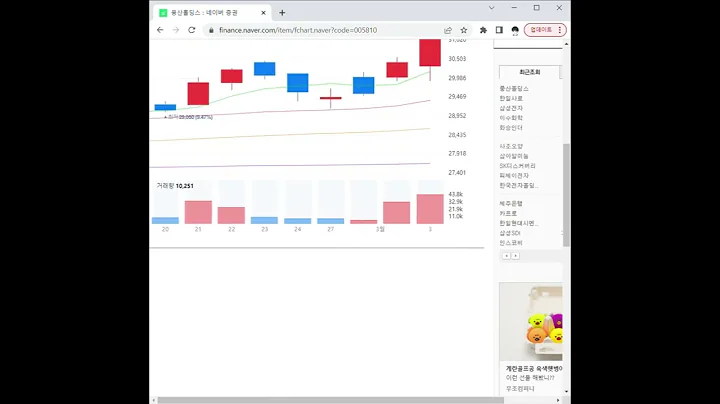Click the scroll-right arrow of horizontal scrollbar
Viewport: 720px width, 404px height.
pyautogui.click(x=558, y=400)
